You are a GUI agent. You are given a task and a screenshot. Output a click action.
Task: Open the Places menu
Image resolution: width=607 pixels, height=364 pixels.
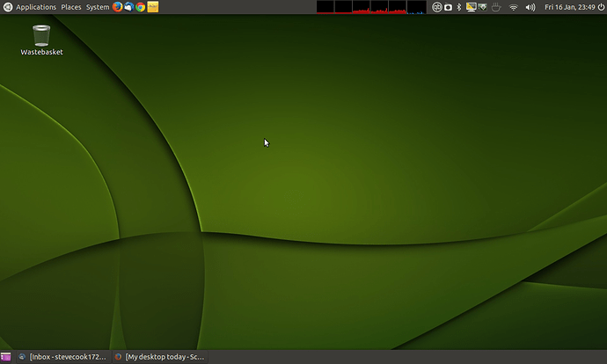pos(71,7)
